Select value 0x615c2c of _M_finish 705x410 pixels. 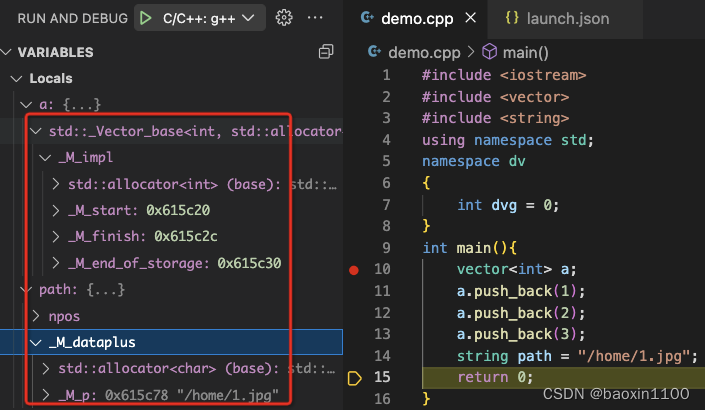pyautogui.click(x=186, y=236)
